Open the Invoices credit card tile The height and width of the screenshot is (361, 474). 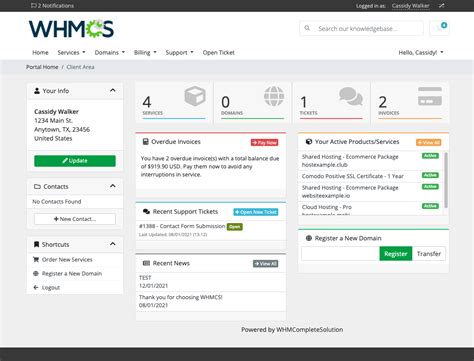pos(410,102)
